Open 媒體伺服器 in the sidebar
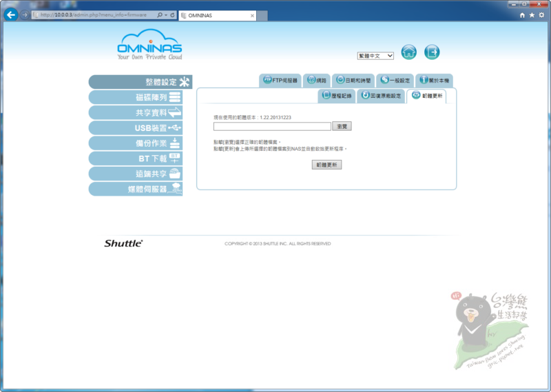The width and height of the screenshot is (551, 392). pyautogui.click(x=136, y=189)
